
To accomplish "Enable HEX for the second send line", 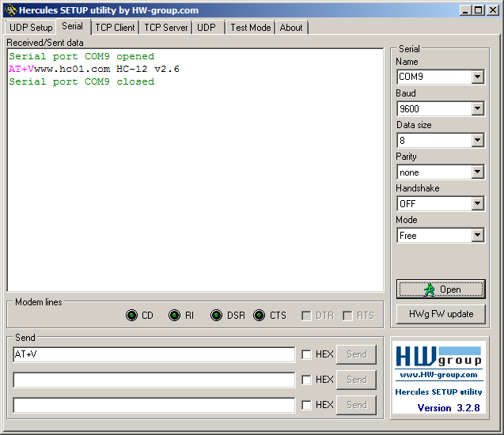I will pos(306,380).
